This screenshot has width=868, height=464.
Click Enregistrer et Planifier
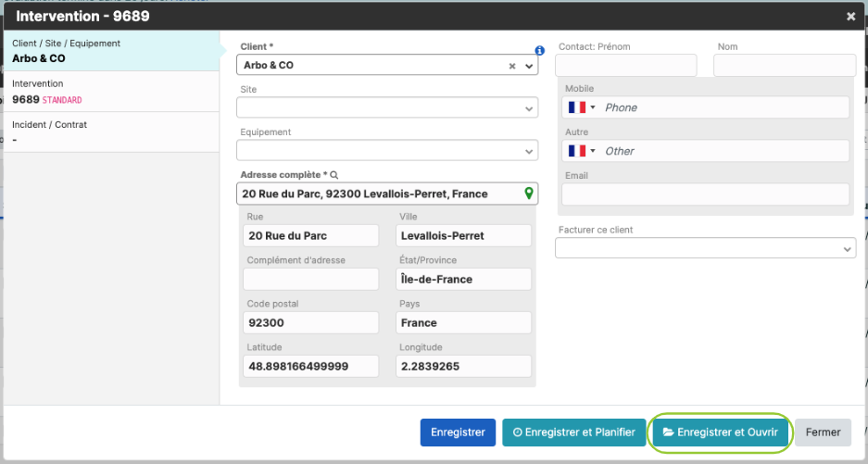[x=574, y=433]
